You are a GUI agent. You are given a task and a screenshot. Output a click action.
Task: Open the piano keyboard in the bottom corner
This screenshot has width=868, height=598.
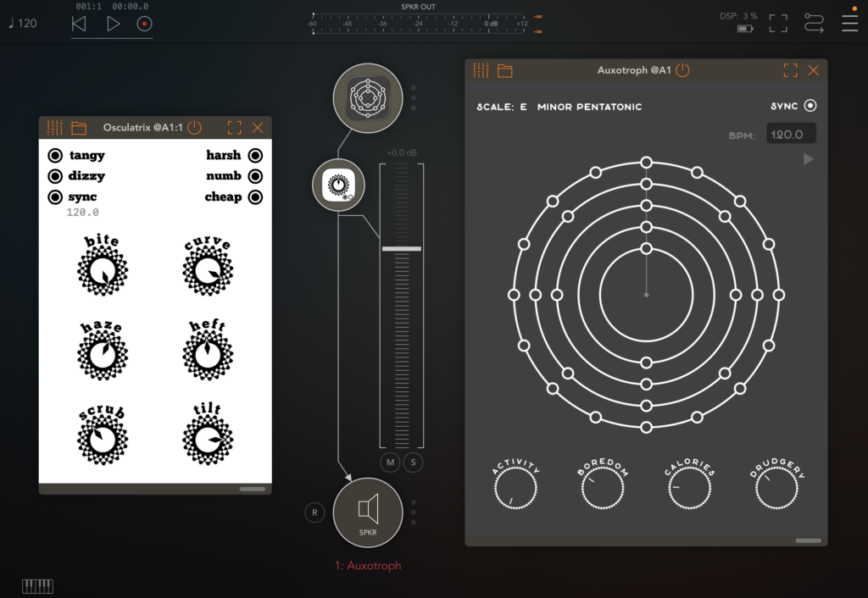click(x=37, y=585)
